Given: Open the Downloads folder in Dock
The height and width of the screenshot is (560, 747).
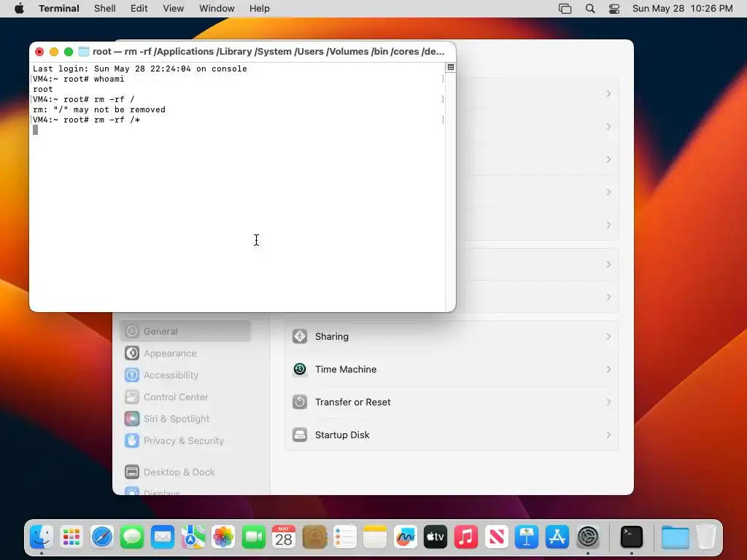Looking at the screenshot, I should [675, 537].
